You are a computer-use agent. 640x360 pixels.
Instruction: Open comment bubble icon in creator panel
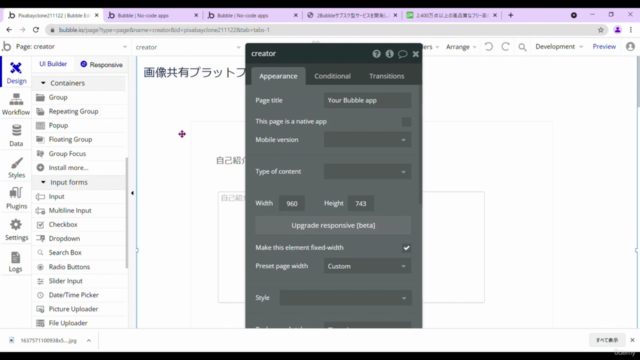pos(402,54)
